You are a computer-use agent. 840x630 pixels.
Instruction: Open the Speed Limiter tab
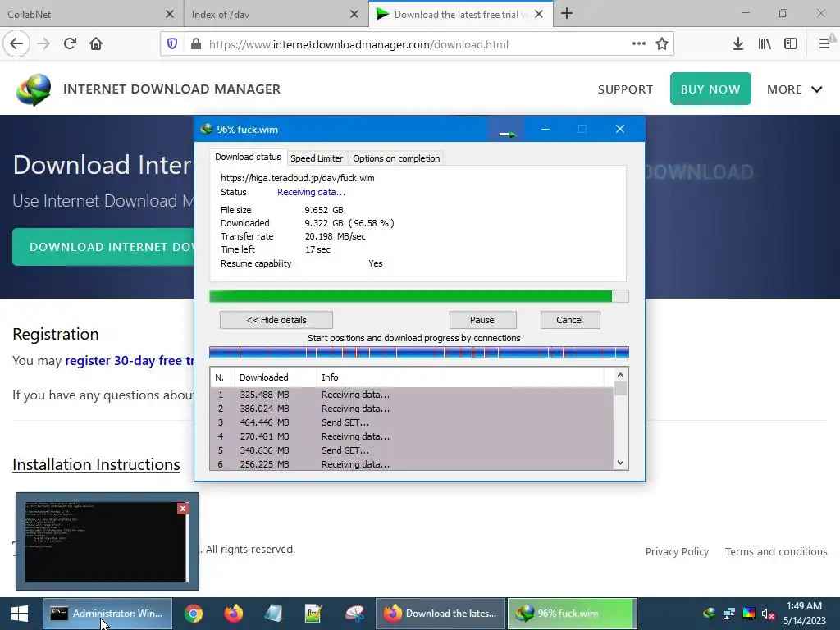click(x=317, y=158)
